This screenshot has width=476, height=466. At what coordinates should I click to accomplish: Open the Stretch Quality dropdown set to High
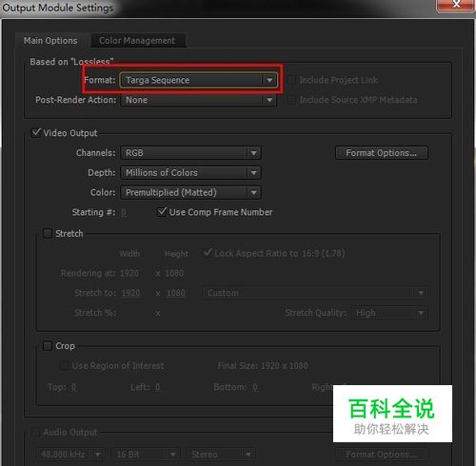coord(389,313)
